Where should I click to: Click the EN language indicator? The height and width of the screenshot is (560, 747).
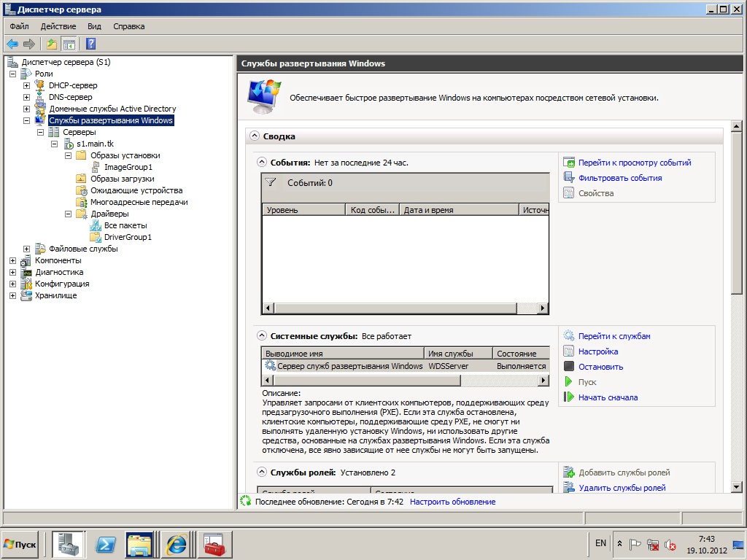pos(601,543)
